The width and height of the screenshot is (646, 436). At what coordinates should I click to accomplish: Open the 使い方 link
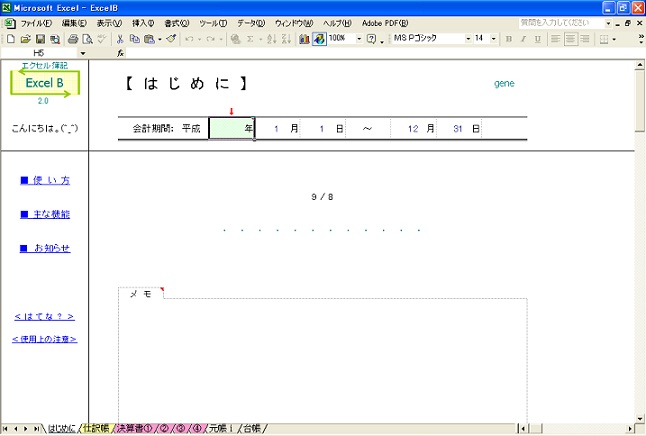pos(45,180)
